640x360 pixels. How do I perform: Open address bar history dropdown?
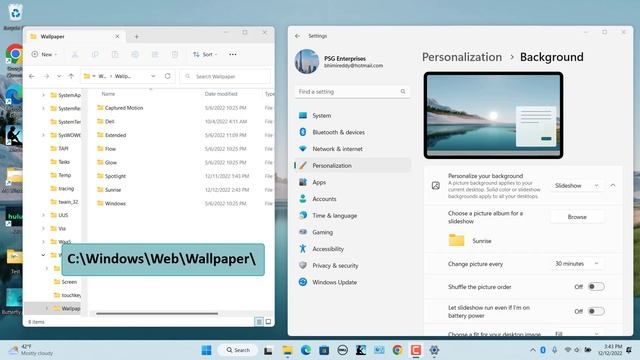coord(153,76)
